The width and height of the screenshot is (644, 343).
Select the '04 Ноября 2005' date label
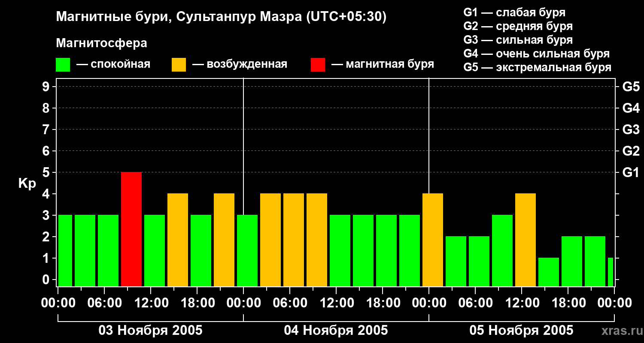coord(336,331)
